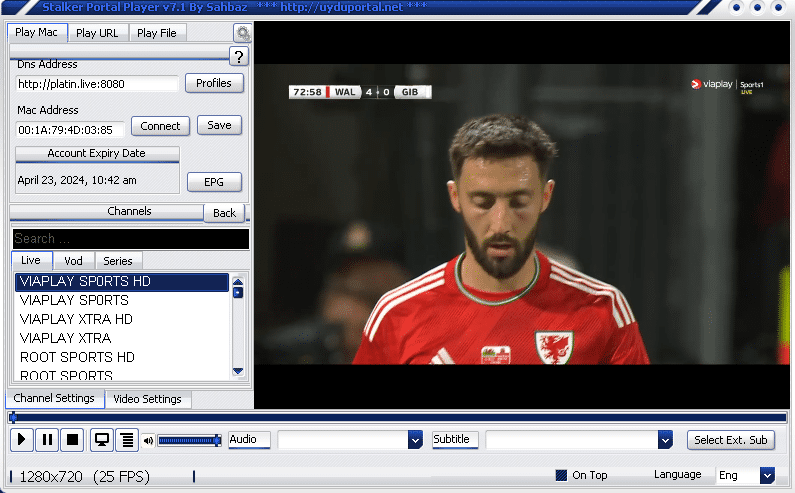Open the Vod tab

73,261
